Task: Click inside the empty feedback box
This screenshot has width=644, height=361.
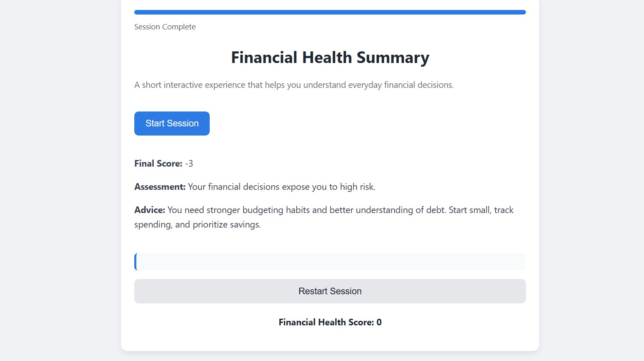Action: [x=331, y=262]
